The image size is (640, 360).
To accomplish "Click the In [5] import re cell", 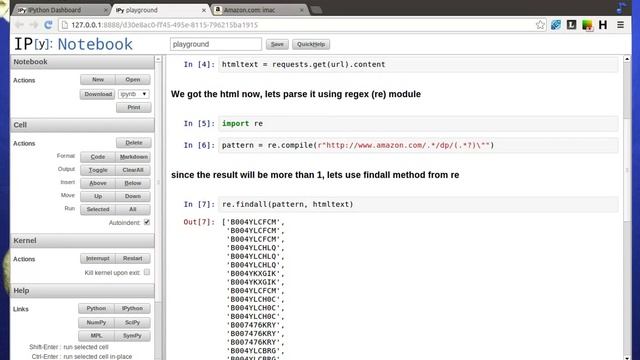I will pyautogui.click(x=418, y=124).
